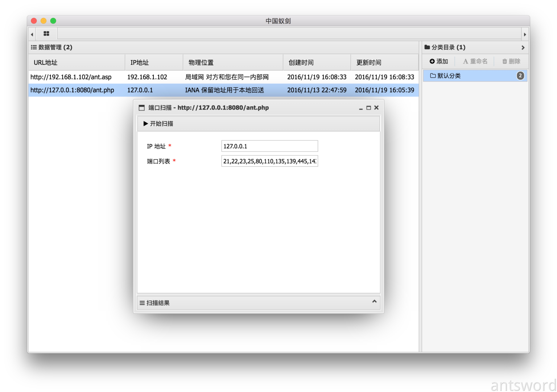Click the IP address input field

coord(269,146)
